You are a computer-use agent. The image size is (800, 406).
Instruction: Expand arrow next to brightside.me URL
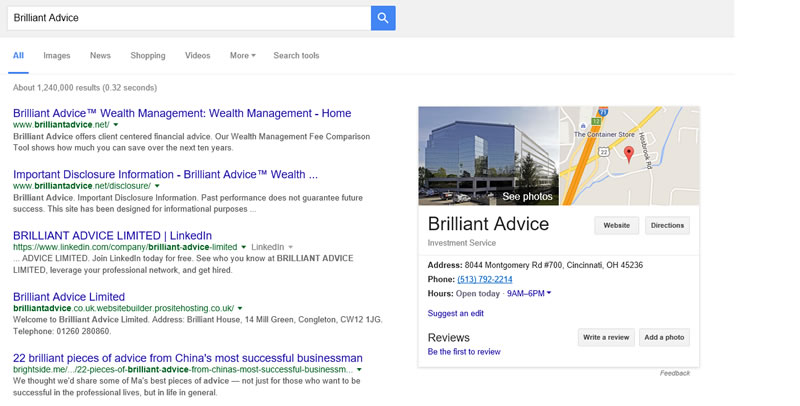359,369
